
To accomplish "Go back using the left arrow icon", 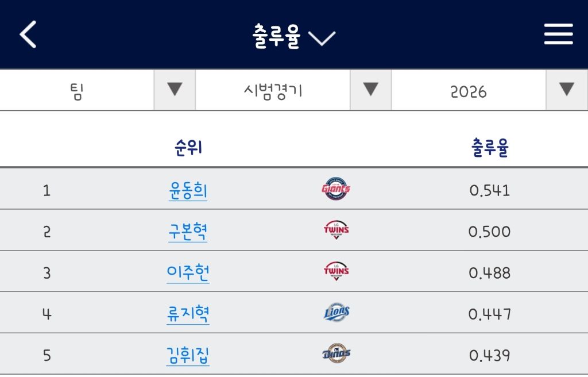I will [28, 34].
